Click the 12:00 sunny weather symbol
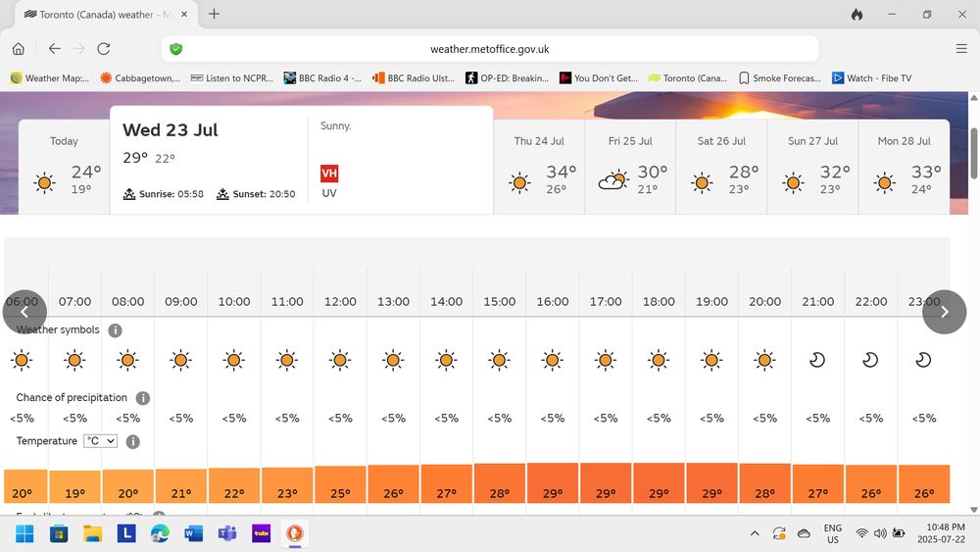Screen dimensions: 980x552 pos(340,360)
